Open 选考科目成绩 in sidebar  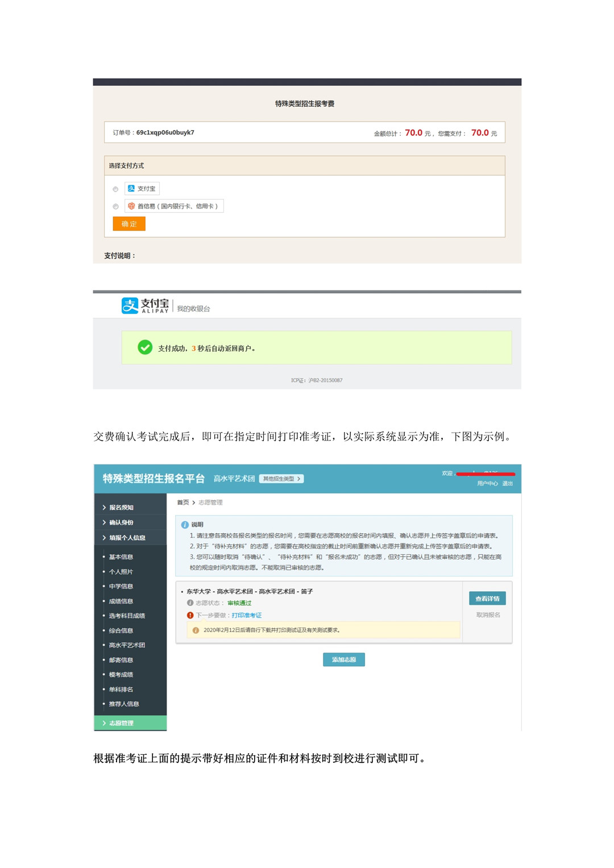127,616
